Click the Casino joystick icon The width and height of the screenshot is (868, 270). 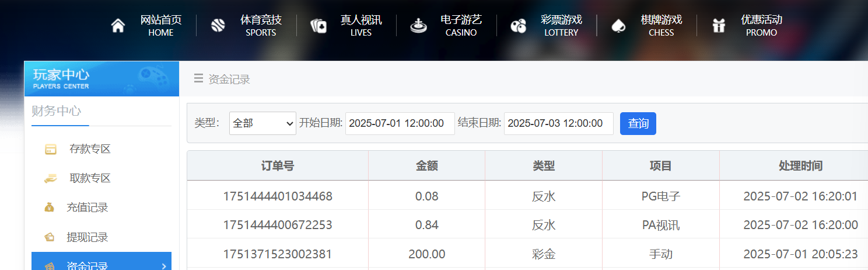pyautogui.click(x=418, y=26)
